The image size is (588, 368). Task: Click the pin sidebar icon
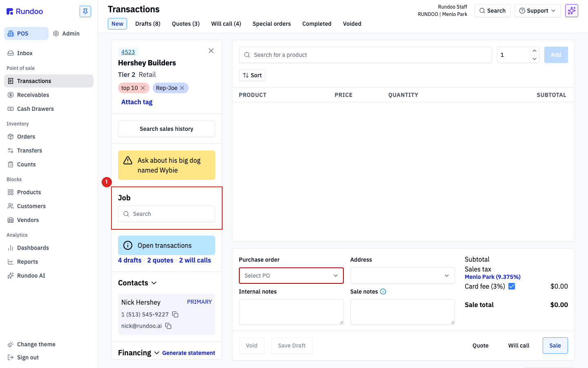85,11
